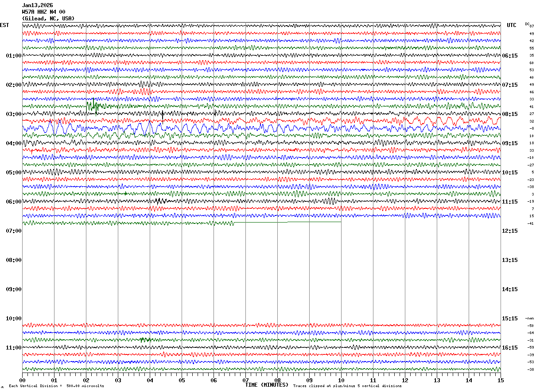This screenshot has width=536, height=392.
Task: Click the 08:15 UTC time label
Action: pyautogui.click(x=510, y=114)
